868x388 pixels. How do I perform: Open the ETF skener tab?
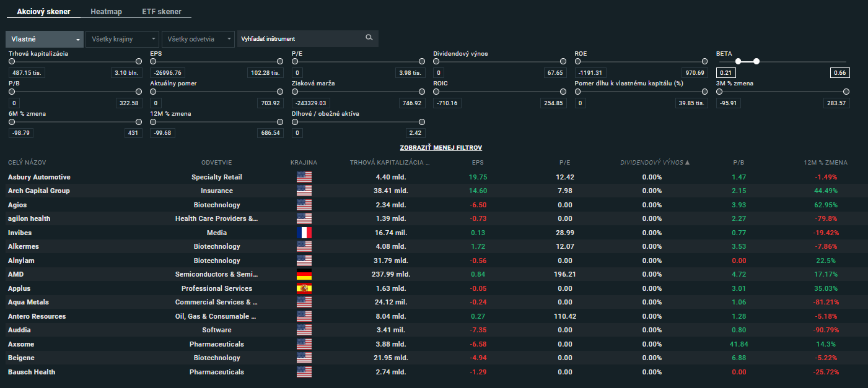click(162, 12)
